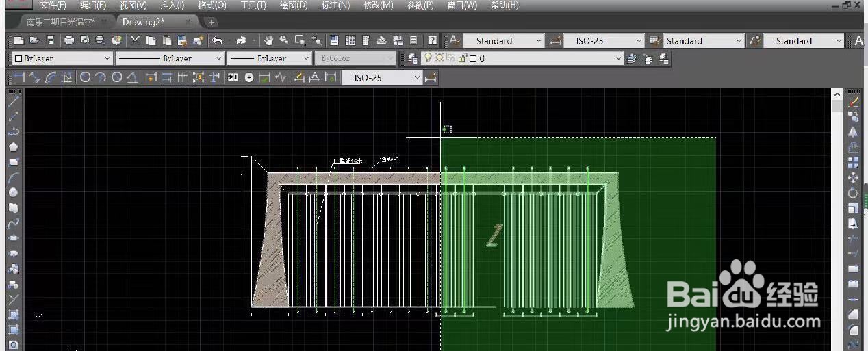Click the Make Object's Layer Current icon
The width and height of the screenshot is (868, 351).
tap(633, 59)
